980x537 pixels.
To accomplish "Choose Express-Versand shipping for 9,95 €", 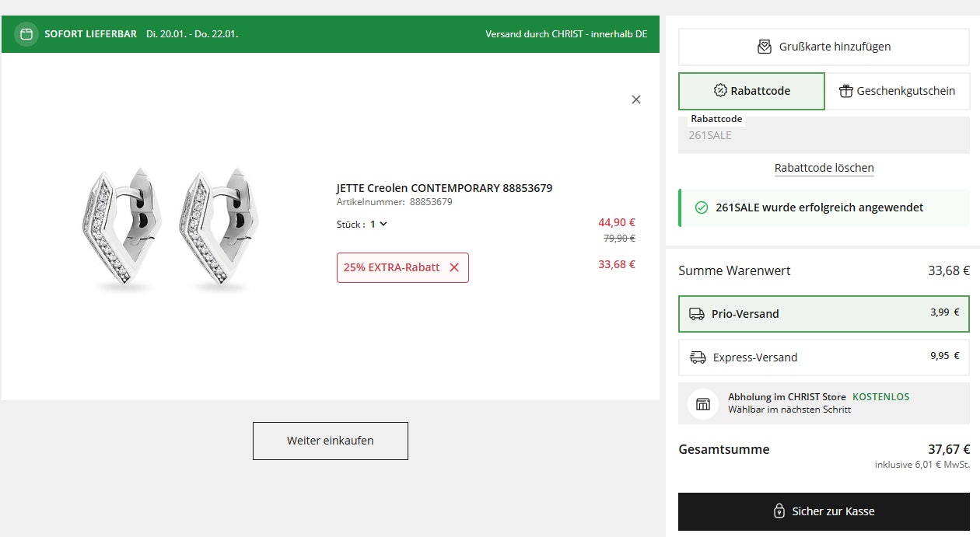I will click(824, 357).
